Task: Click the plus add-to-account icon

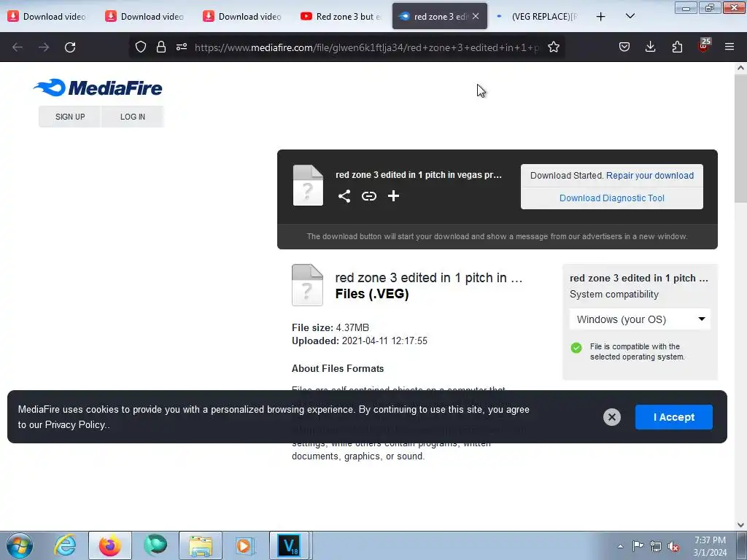Action: (393, 195)
